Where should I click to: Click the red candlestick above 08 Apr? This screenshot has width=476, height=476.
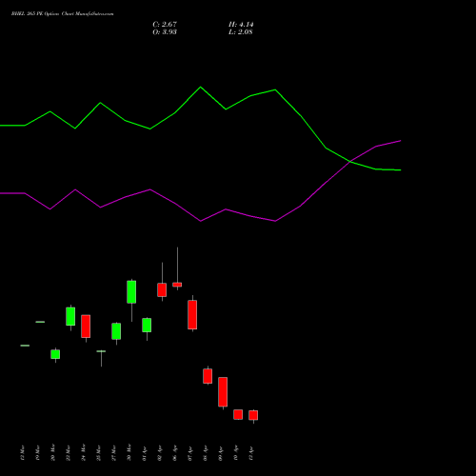(x=208, y=376)
